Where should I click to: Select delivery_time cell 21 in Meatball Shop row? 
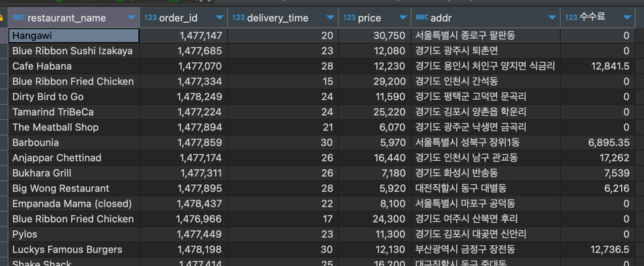click(283, 127)
